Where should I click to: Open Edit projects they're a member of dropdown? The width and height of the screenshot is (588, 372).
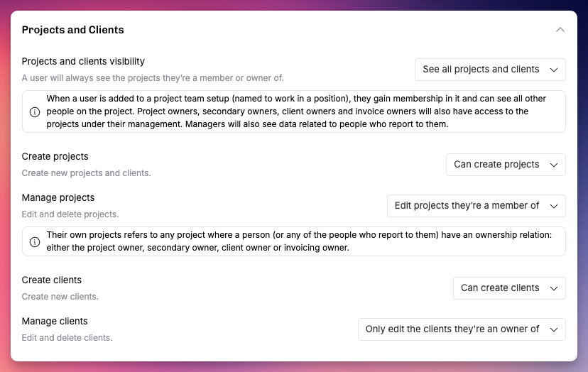(x=477, y=206)
